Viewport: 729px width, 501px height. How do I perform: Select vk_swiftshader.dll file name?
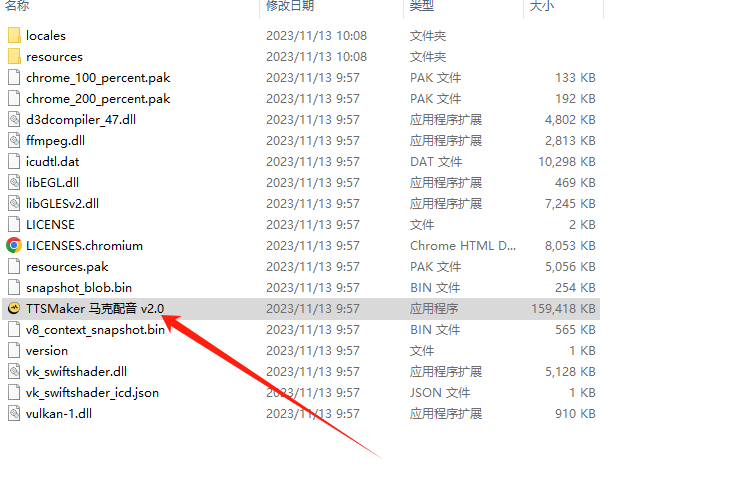[76, 371]
